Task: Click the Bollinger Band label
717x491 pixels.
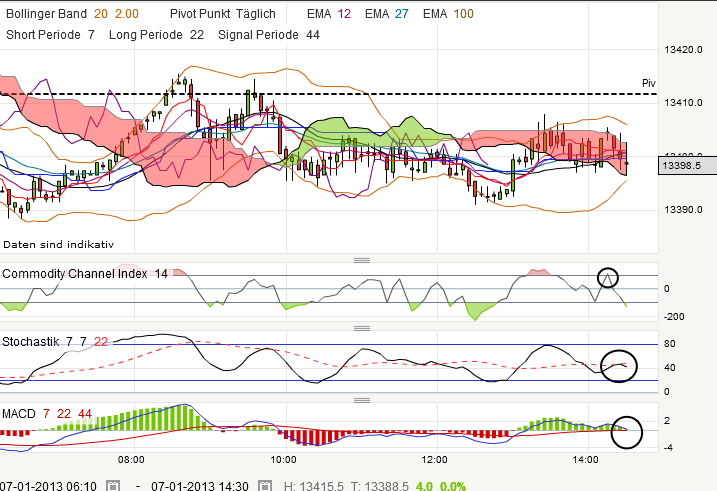Action: pos(46,14)
